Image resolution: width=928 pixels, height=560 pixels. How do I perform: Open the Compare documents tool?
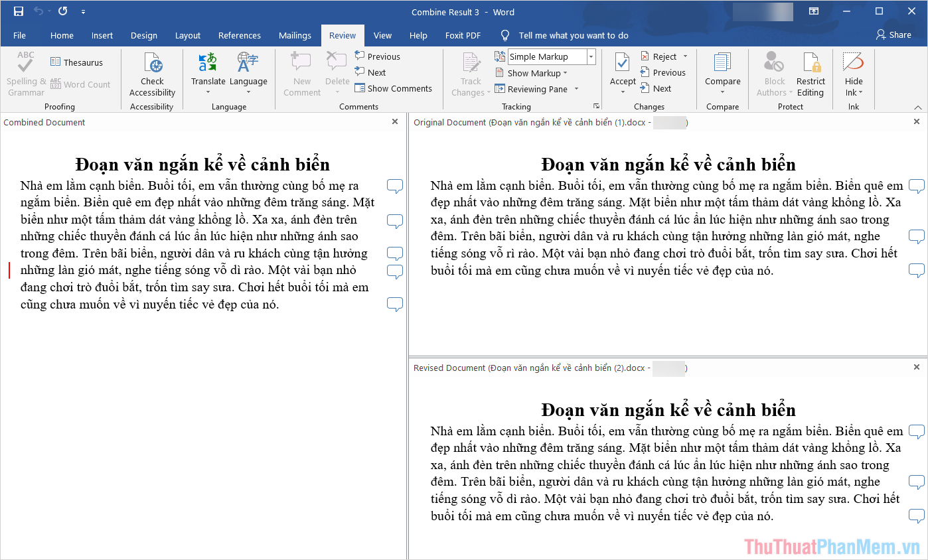click(x=722, y=73)
